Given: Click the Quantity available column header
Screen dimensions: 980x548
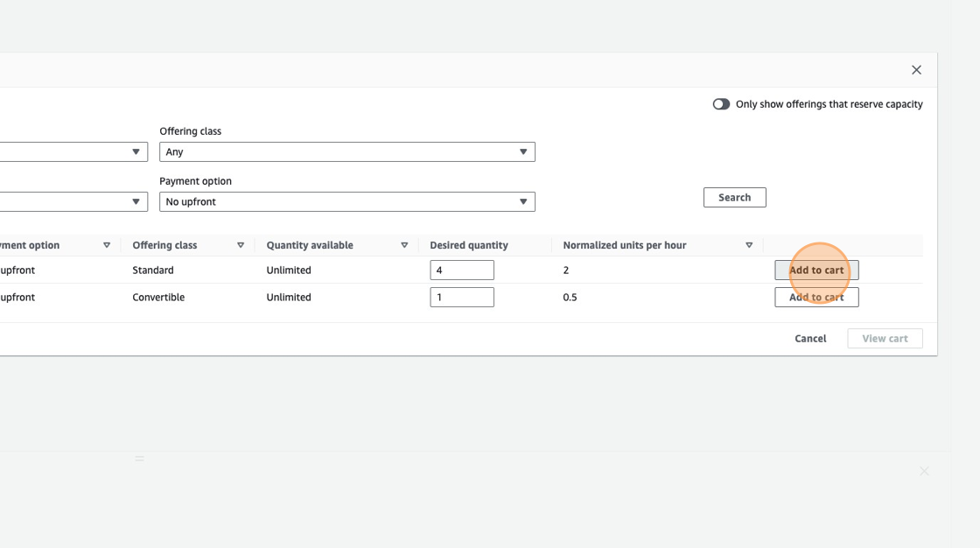Looking at the screenshot, I should (310, 245).
